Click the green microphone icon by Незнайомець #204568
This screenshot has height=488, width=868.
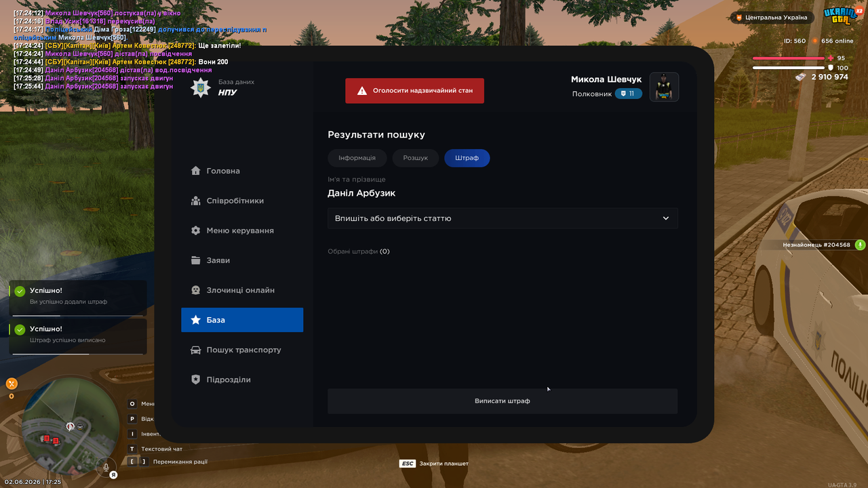tap(860, 245)
